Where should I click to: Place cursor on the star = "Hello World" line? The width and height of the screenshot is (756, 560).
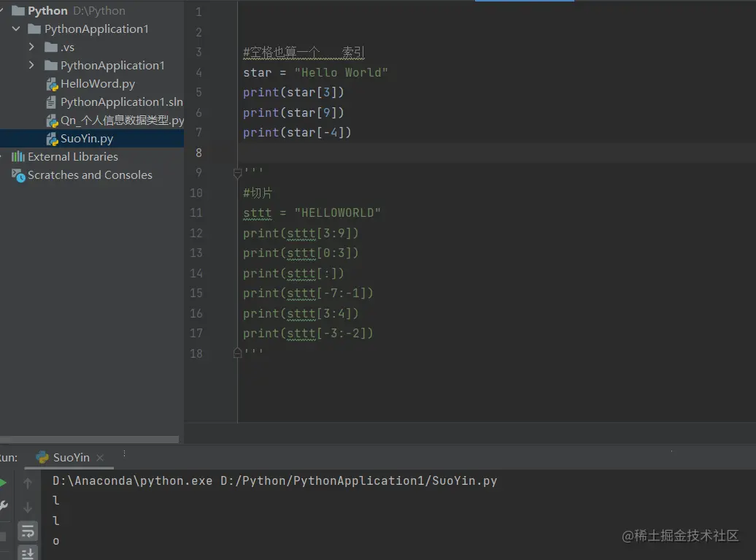(315, 73)
